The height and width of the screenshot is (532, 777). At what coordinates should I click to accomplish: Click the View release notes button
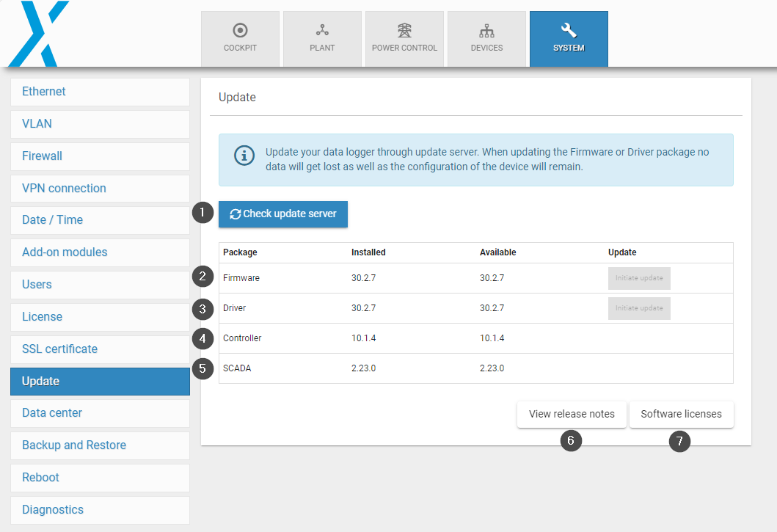[x=572, y=414]
